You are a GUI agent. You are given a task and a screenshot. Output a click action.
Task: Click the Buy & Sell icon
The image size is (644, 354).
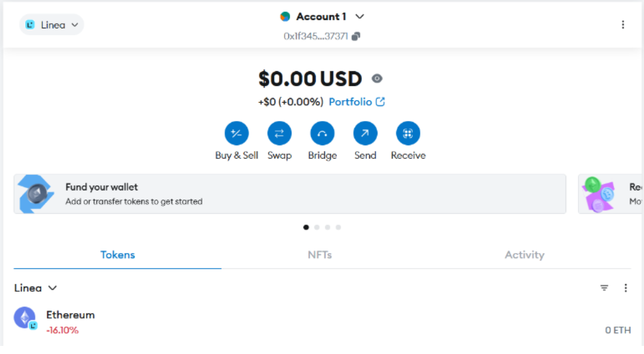[237, 133]
